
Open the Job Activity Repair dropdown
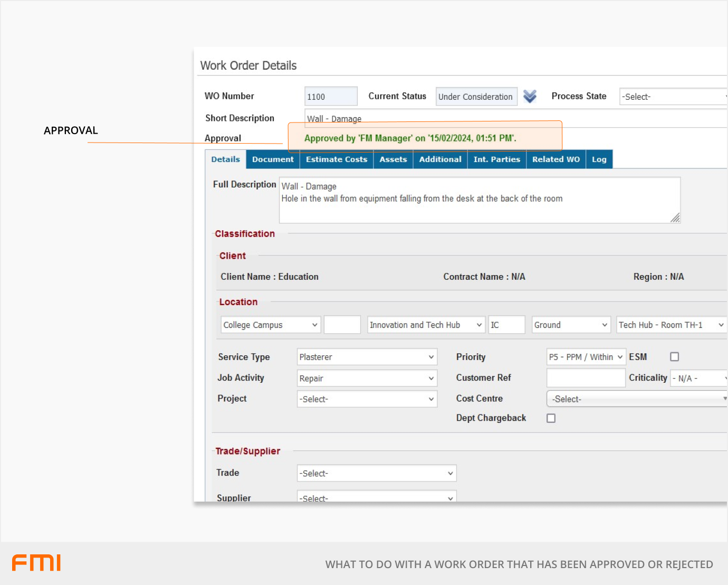[367, 379]
